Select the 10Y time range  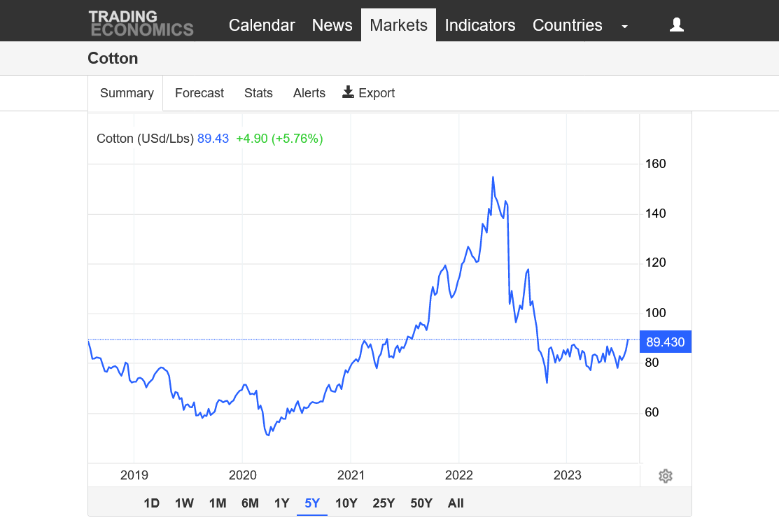click(x=346, y=503)
